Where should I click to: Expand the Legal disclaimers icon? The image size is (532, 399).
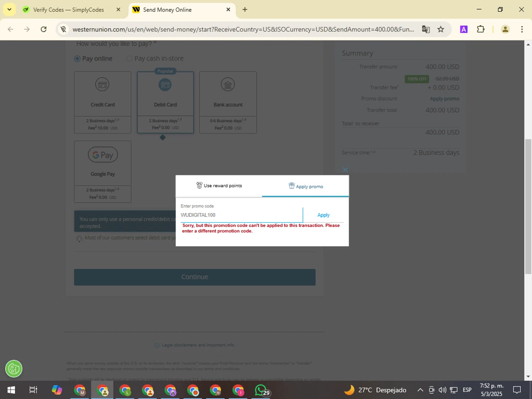157,345
